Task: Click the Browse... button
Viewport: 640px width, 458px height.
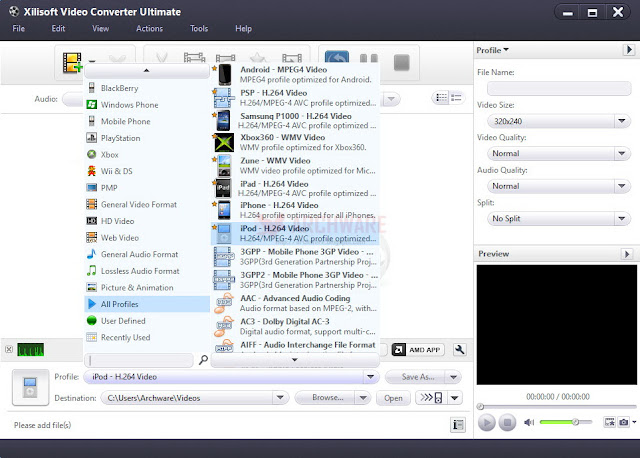Action: coord(325,398)
